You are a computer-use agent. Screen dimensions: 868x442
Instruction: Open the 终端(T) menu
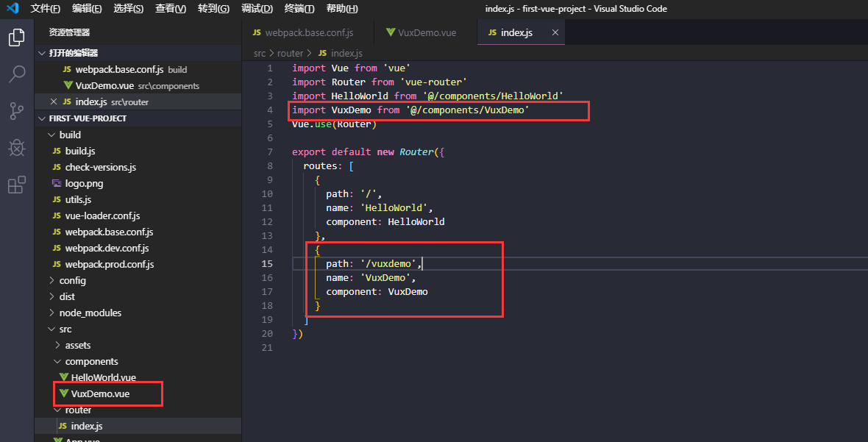[x=299, y=9]
